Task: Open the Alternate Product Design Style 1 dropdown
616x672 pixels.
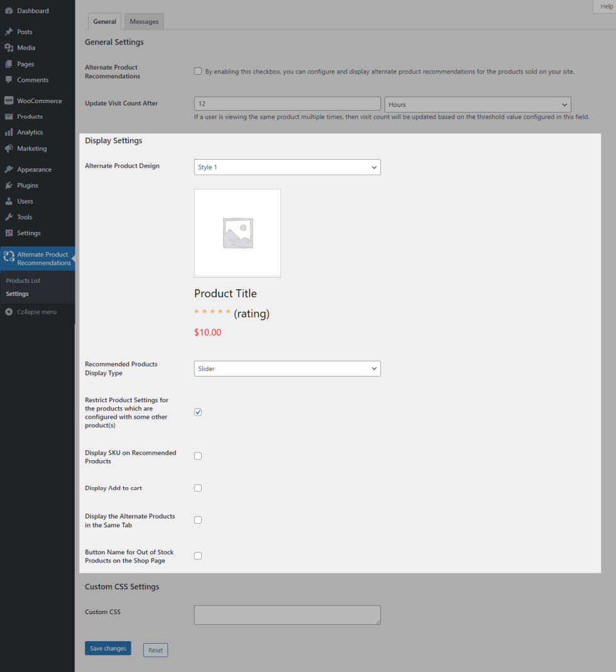Action: [287, 167]
